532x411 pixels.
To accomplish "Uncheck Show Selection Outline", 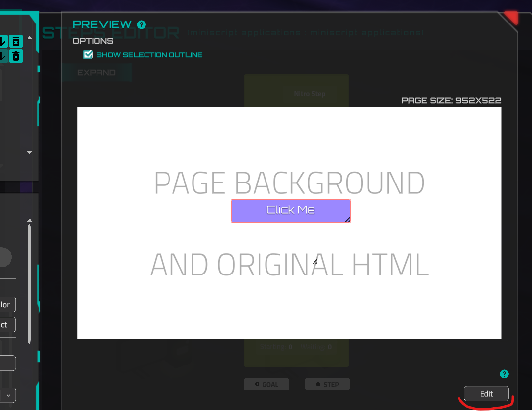I will [88, 55].
